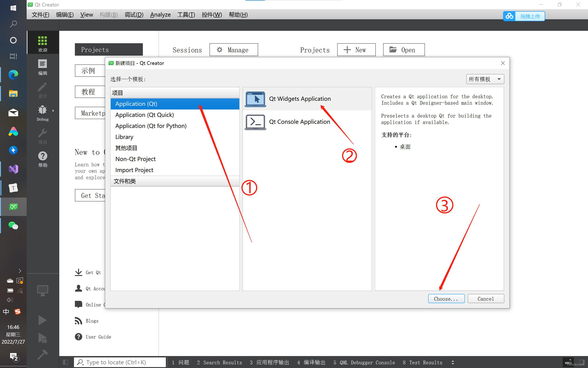This screenshot has width=588, height=368.
Task: Click Manage sessions button
Action: [x=234, y=50]
